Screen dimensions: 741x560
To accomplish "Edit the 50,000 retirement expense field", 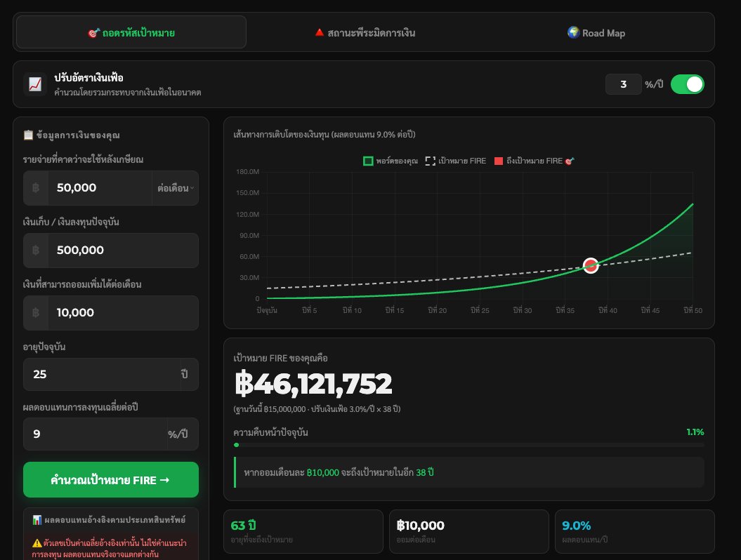I will point(100,188).
